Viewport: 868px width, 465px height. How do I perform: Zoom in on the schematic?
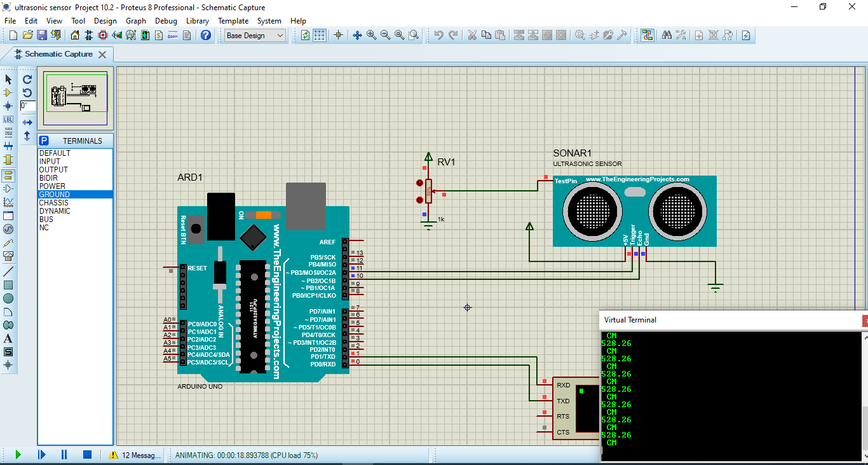pos(370,35)
